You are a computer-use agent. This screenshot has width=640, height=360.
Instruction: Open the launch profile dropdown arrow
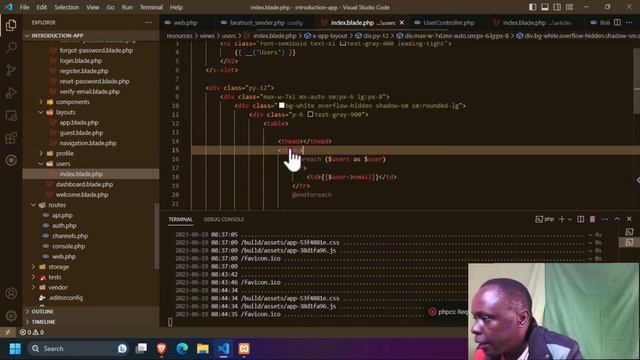[x=570, y=219]
